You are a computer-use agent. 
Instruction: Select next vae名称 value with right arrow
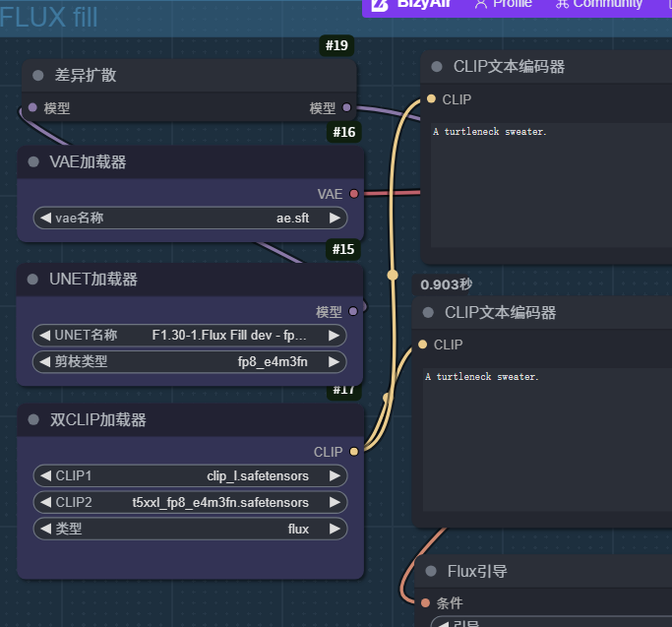(x=336, y=218)
